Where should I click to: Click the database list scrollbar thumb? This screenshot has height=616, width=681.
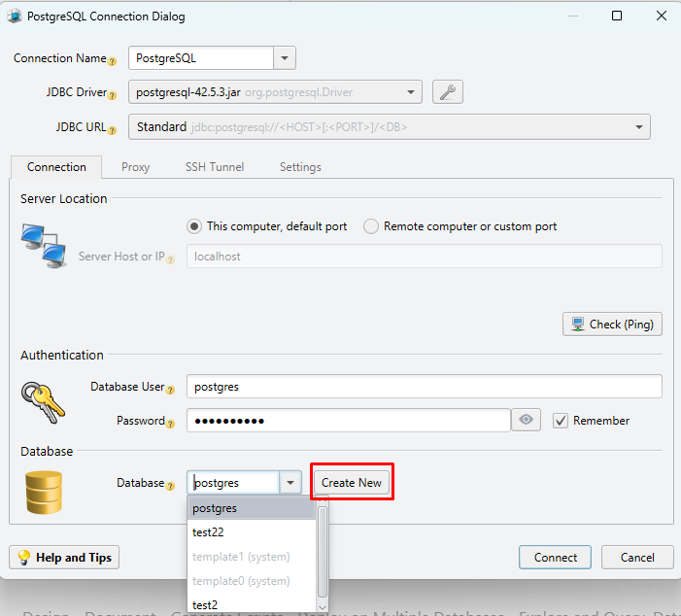pyautogui.click(x=323, y=553)
